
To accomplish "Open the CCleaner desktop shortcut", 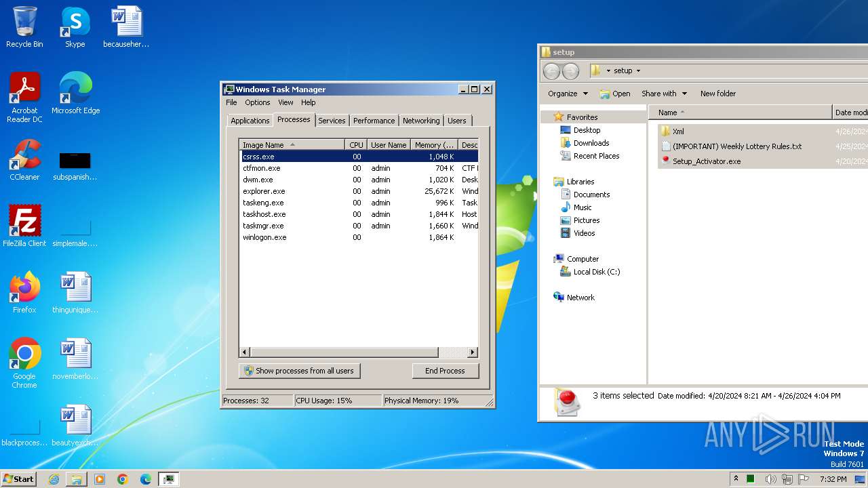I will pyautogui.click(x=24, y=160).
